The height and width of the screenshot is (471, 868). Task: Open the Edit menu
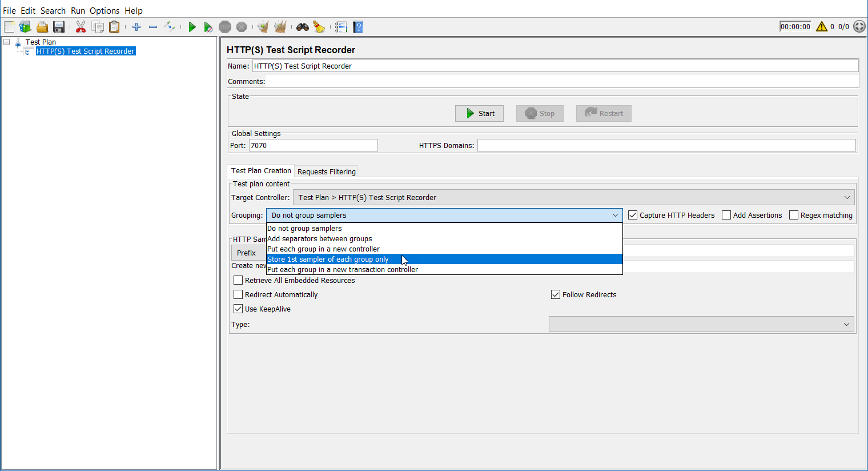click(x=28, y=10)
